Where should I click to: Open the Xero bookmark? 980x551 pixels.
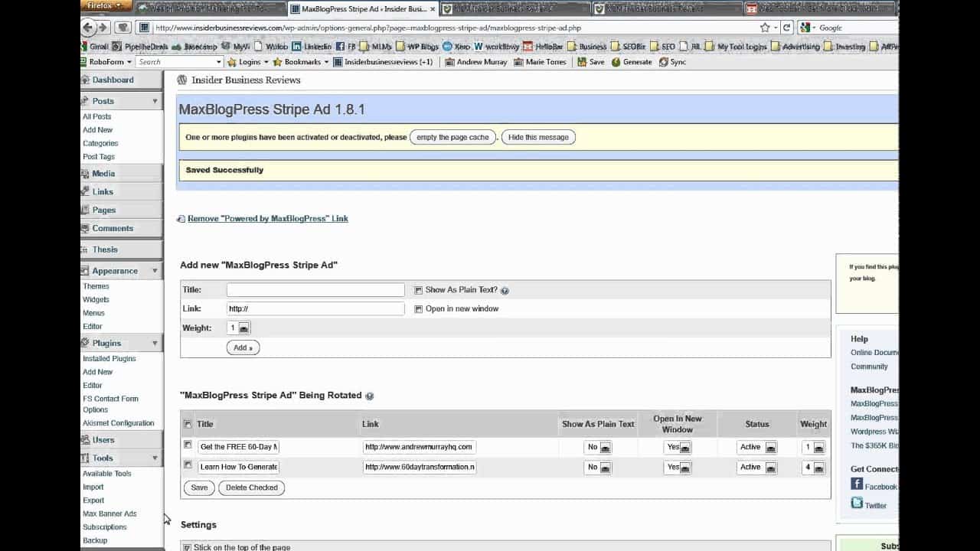point(456,47)
